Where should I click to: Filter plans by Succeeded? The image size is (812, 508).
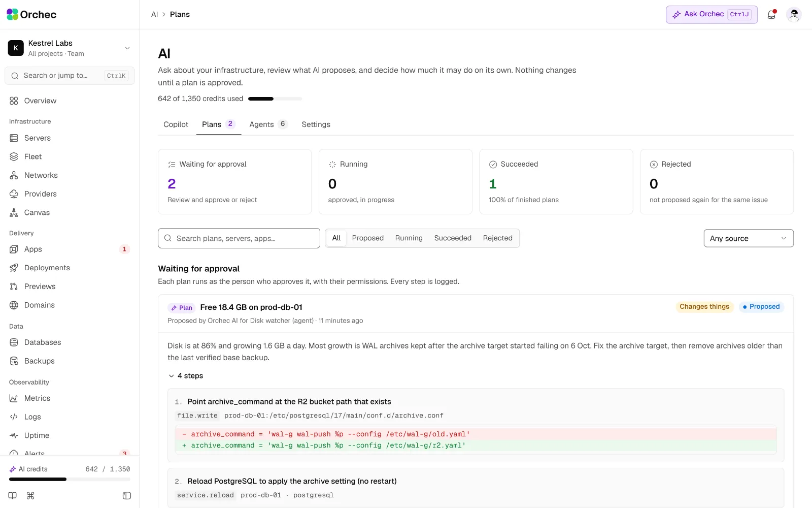453,238
